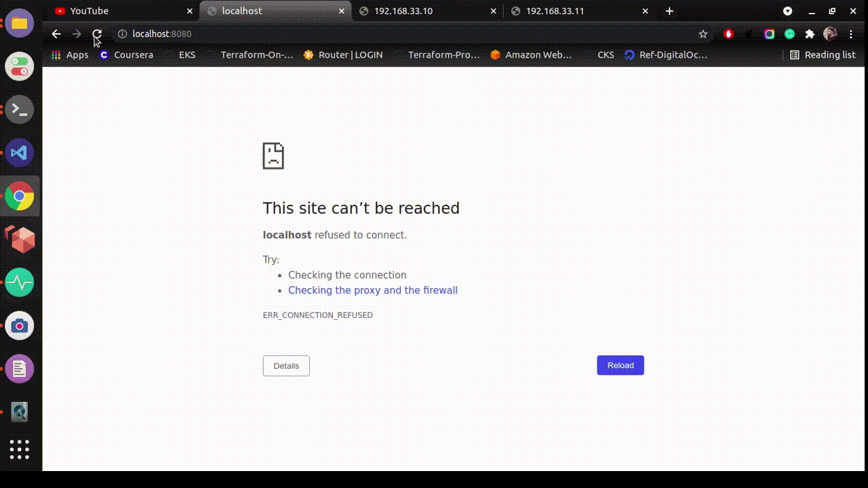Open the text editor notes icon in dock
868x488 pixels.
pos(20,369)
